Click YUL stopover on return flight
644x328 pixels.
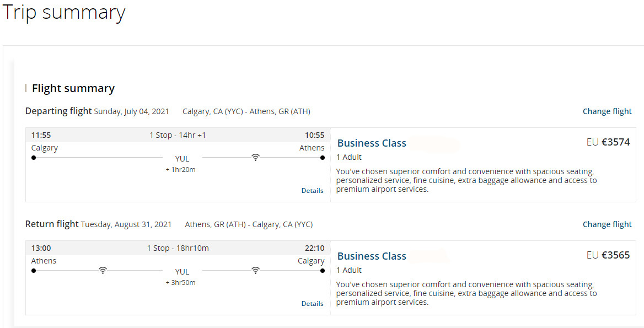coord(182,272)
